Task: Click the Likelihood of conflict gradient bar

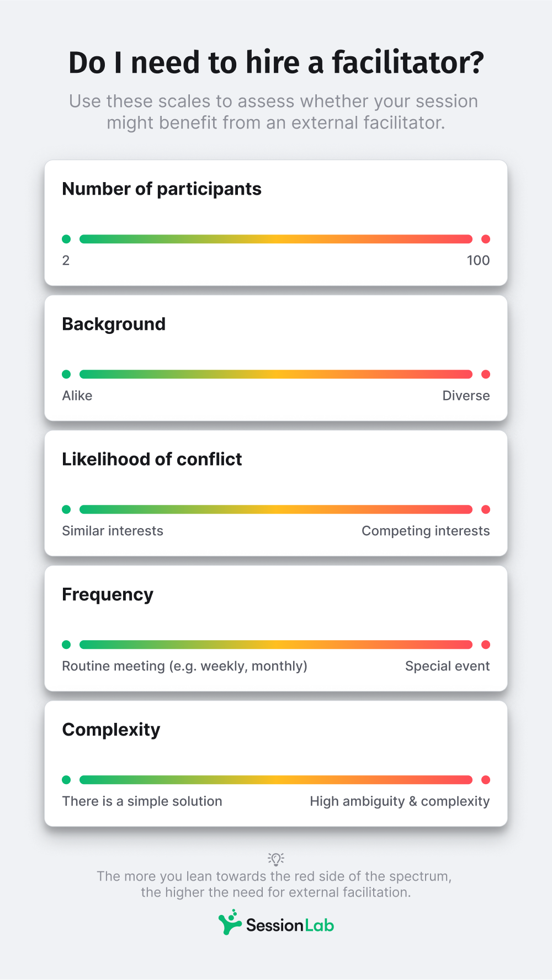Action: point(276,509)
